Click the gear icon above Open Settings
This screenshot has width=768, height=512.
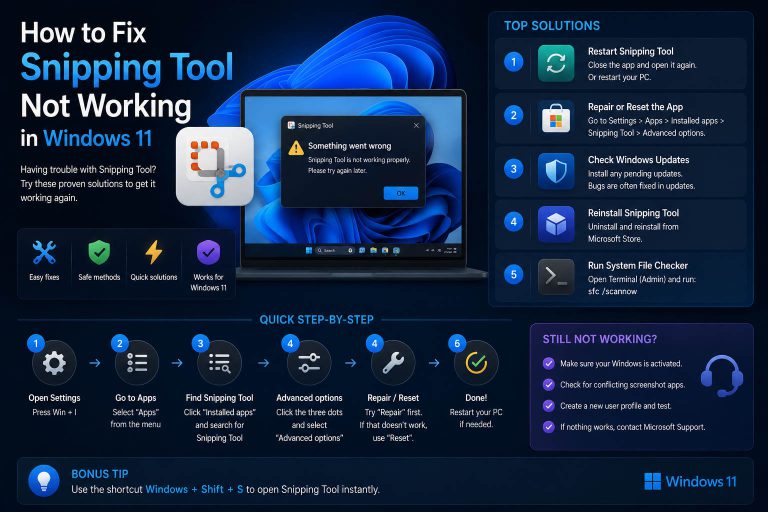(54, 363)
